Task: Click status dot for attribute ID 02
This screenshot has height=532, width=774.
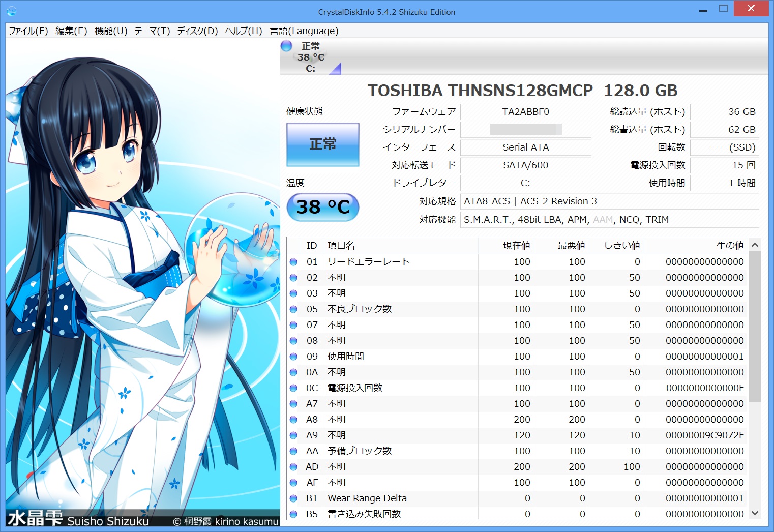Action: tap(293, 278)
